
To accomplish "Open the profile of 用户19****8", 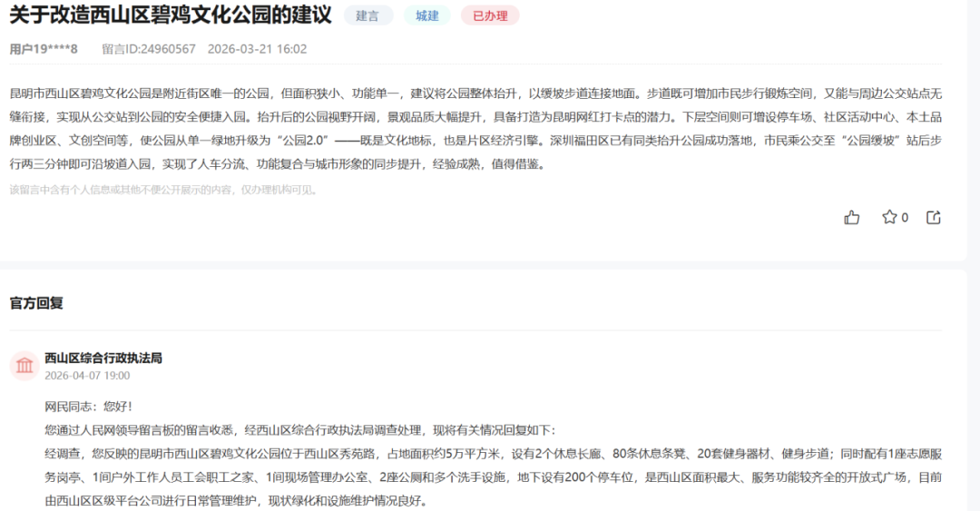I will coord(44,49).
